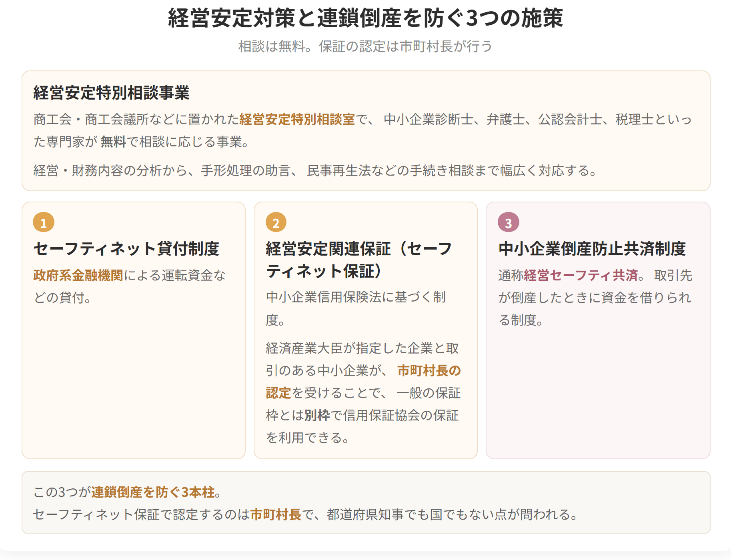Click the heading セーフティネット貸付制度

[126, 249]
